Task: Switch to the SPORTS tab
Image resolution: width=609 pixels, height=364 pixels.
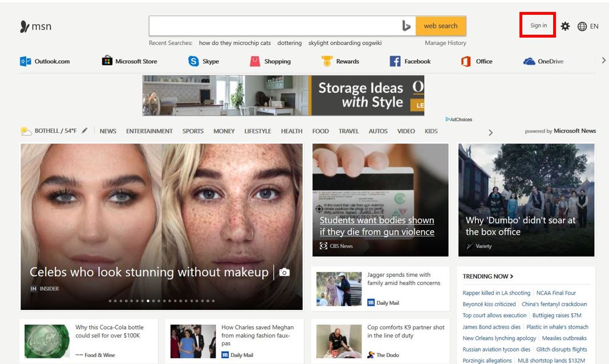Action: (x=193, y=131)
